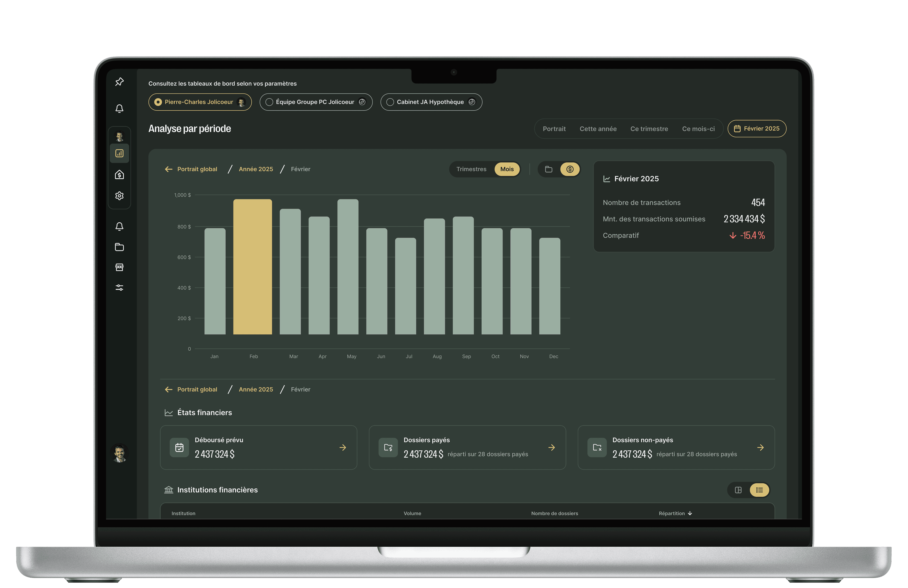
Task: Open the Février 2025 date picker
Action: (x=757, y=129)
